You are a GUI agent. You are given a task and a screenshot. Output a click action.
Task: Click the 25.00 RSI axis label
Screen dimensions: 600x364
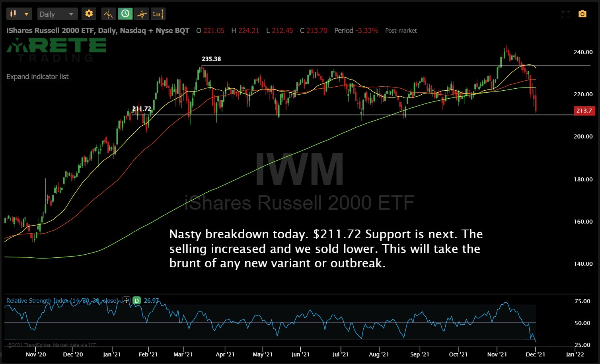(x=582, y=345)
